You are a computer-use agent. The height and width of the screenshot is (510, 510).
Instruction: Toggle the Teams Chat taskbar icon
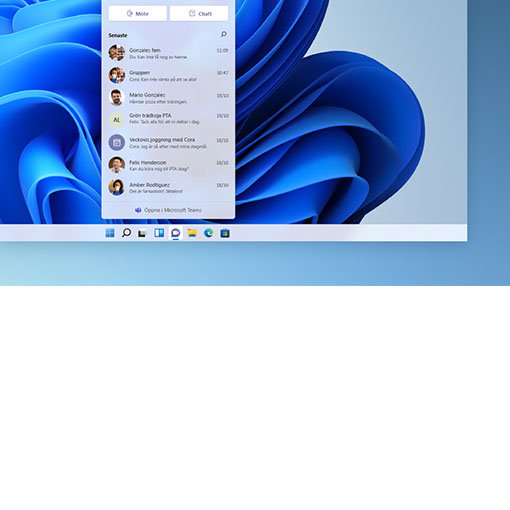[x=176, y=233]
